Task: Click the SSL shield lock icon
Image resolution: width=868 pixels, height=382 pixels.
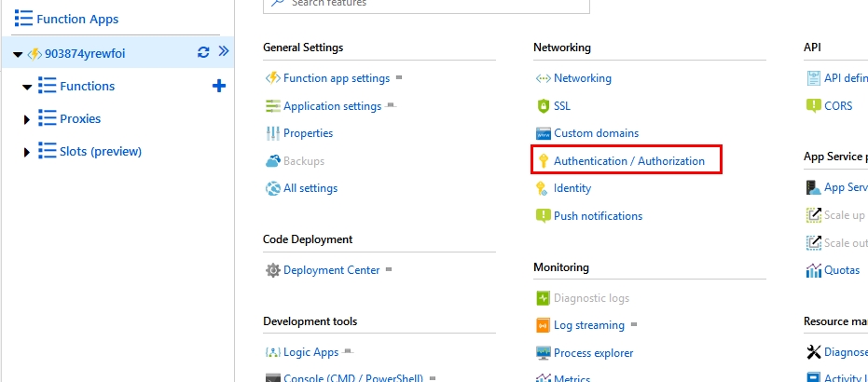Action: 543,105
